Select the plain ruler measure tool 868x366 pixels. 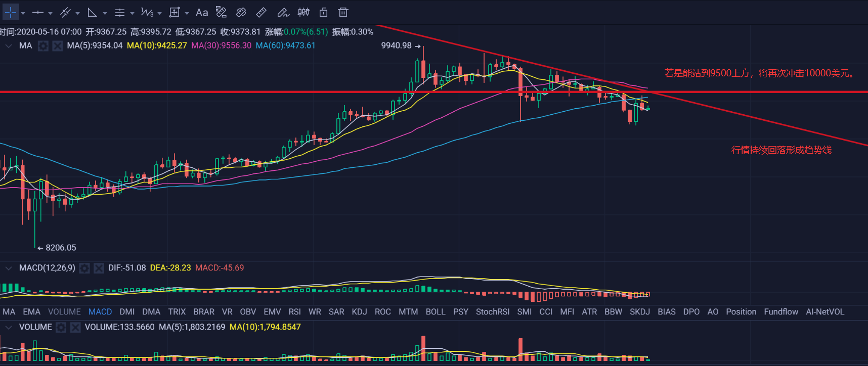pos(262,12)
